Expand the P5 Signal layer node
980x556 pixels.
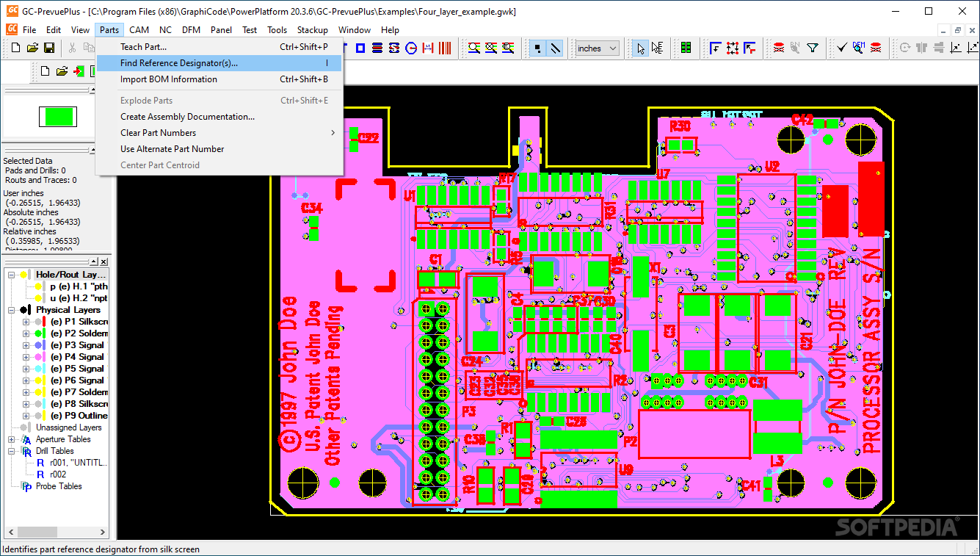click(x=26, y=369)
